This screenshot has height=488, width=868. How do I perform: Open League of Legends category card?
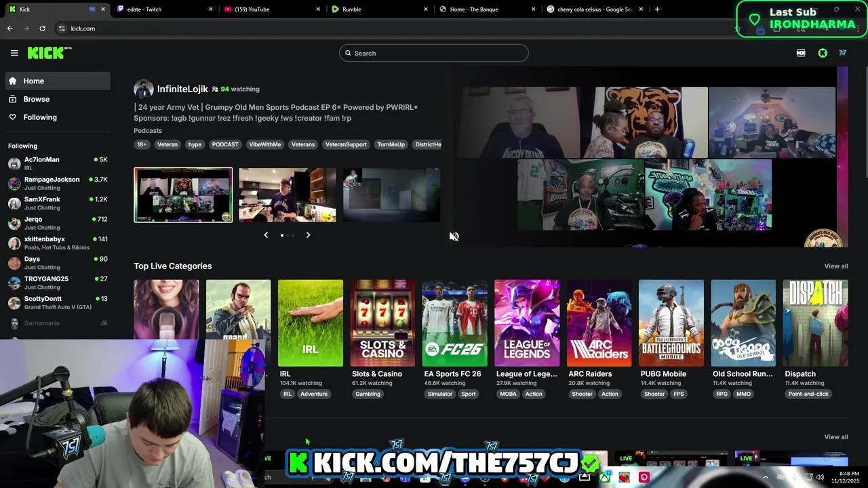click(x=527, y=323)
